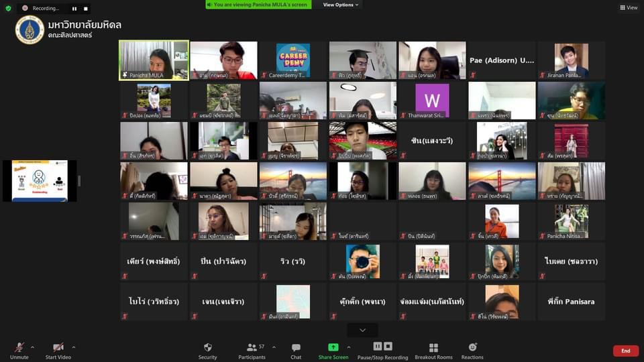Click the red End meeting button
Viewport: 644px width, 362px height.
pyautogui.click(x=625, y=351)
